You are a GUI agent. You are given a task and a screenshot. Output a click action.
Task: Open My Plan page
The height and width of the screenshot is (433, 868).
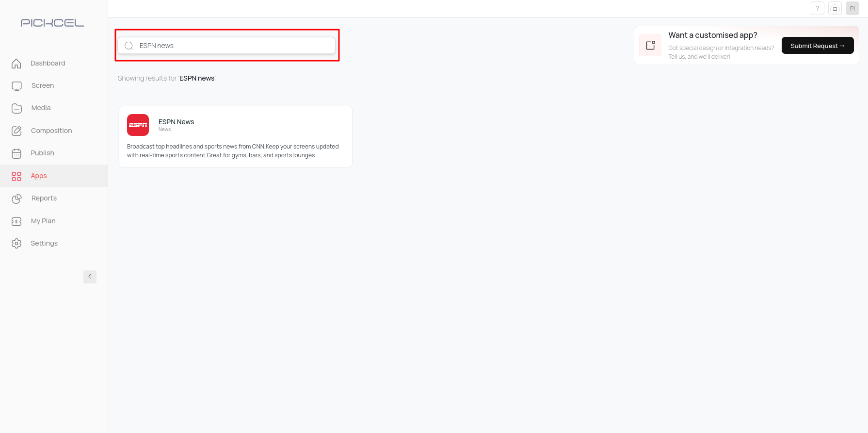click(x=43, y=221)
